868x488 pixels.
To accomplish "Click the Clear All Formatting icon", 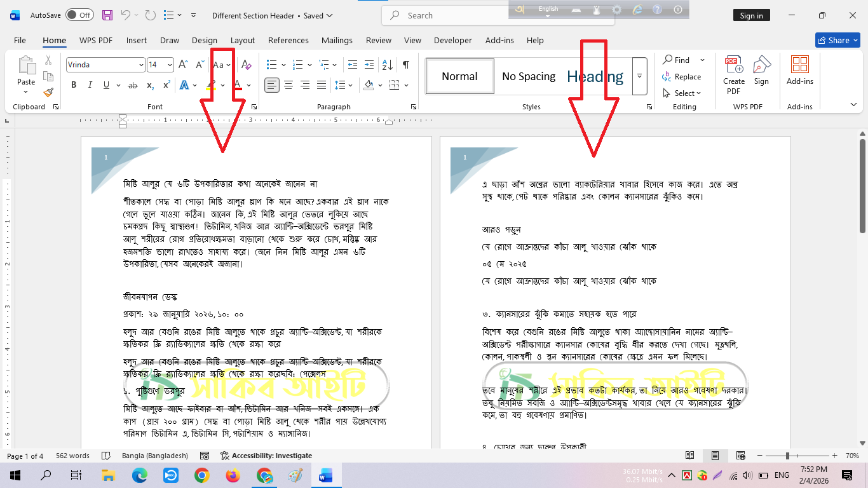I will click(247, 65).
